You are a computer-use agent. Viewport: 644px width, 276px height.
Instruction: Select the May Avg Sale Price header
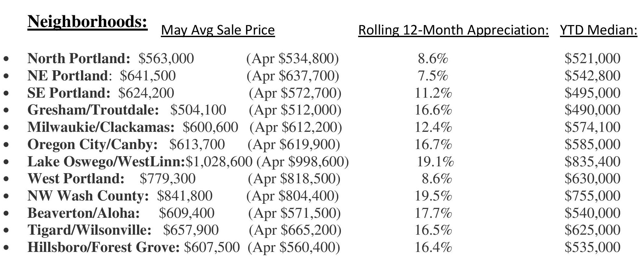pyautogui.click(x=218, y=30)
